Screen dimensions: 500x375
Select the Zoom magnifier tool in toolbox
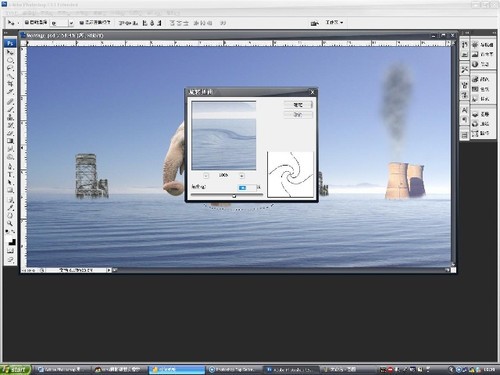click(x=10, y=223)
